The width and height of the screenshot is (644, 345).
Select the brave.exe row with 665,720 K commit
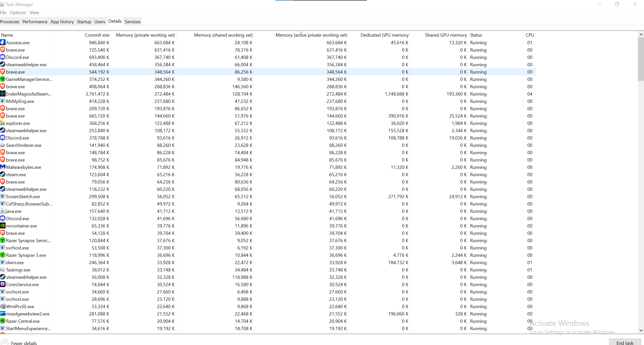268,116
